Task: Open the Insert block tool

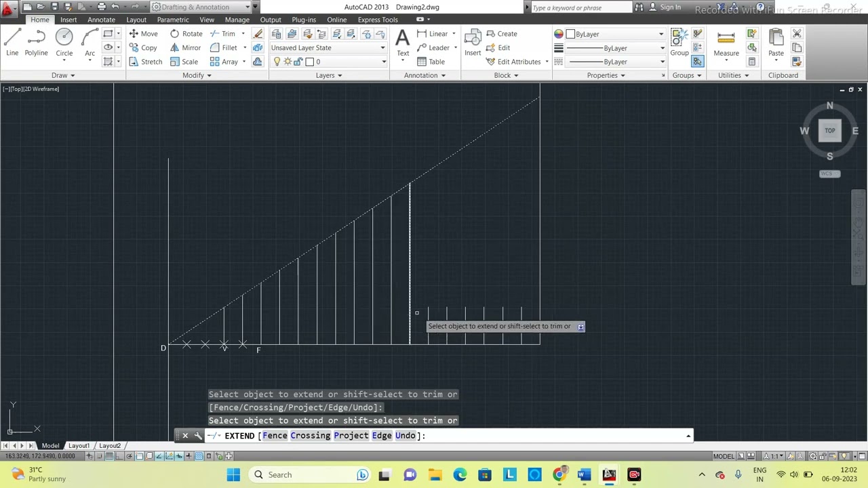Action: tap(473, 43)
